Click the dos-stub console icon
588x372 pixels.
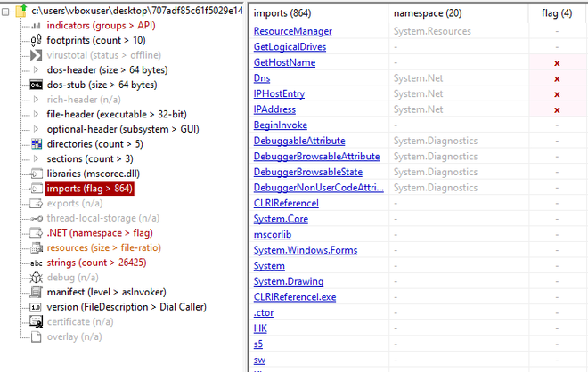pyautogui.click(x=36, y=85)
